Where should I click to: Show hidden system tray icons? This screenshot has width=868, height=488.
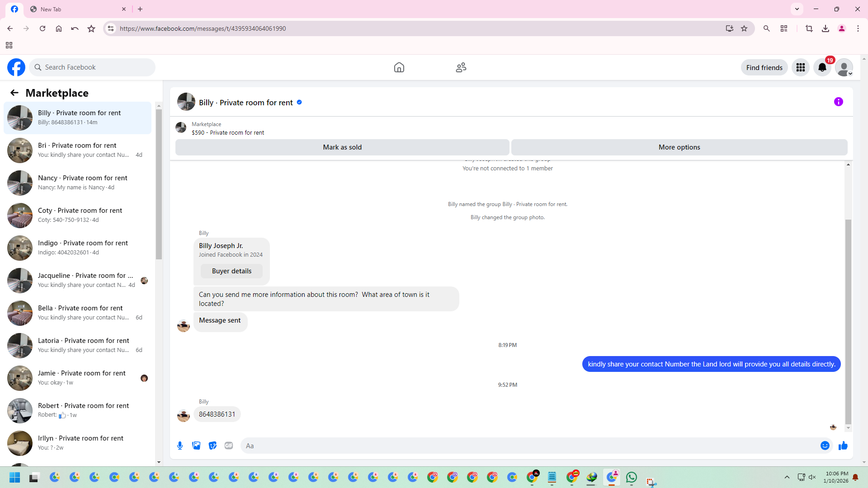point(787,477)
